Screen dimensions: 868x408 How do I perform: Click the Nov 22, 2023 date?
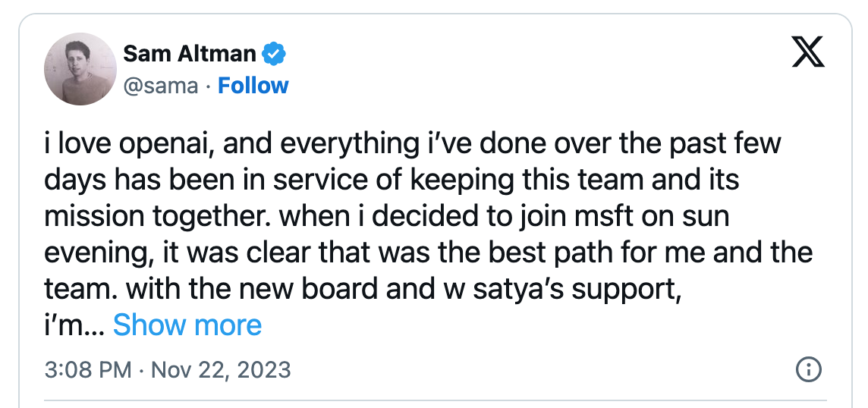coord(222,370)
